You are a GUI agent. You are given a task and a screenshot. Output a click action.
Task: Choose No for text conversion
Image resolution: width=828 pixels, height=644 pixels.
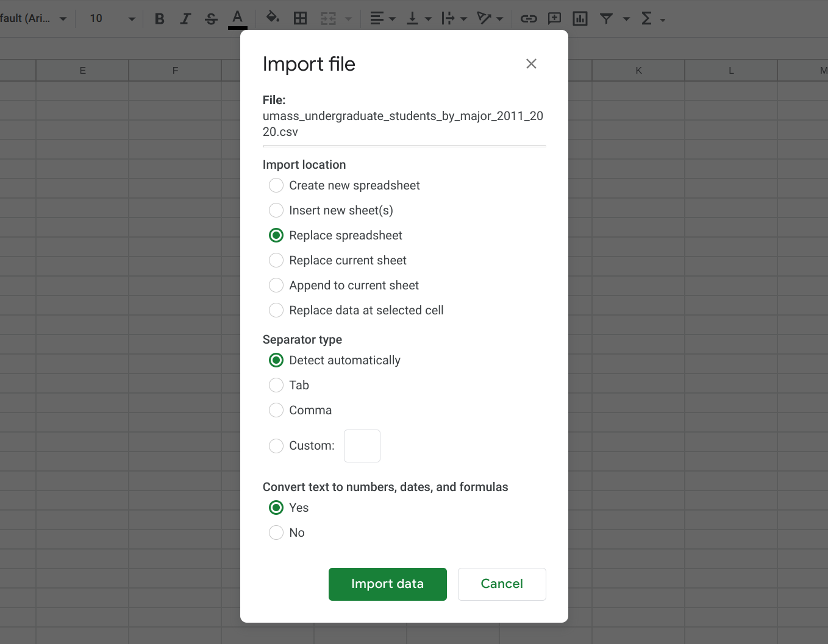point(276,533)
